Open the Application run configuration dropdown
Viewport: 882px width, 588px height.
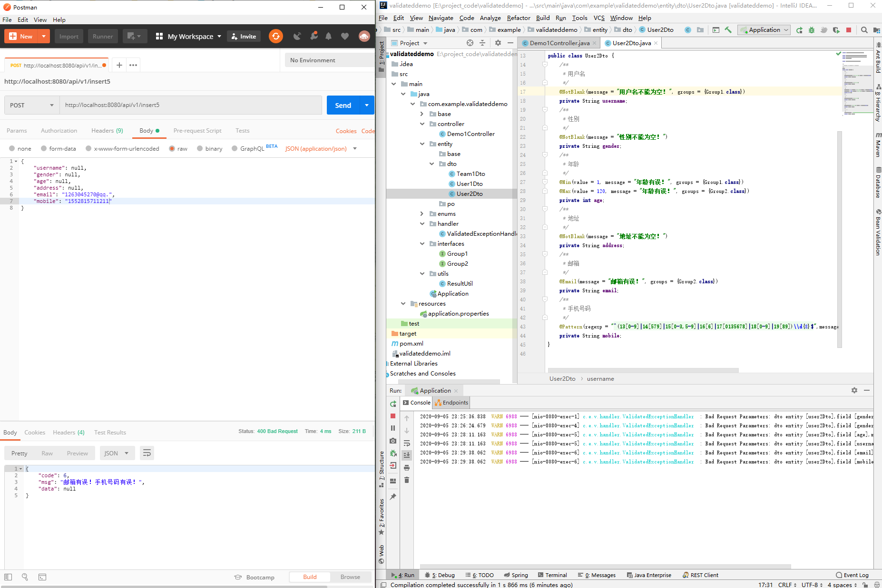coord(764,30)
